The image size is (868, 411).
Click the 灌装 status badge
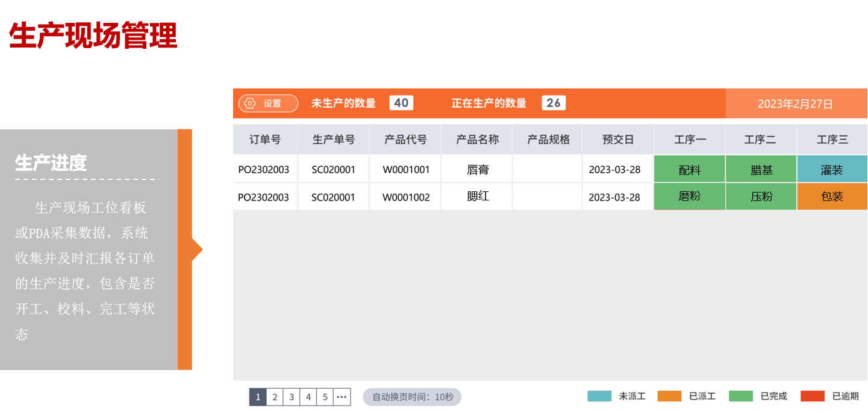[832, 168]
